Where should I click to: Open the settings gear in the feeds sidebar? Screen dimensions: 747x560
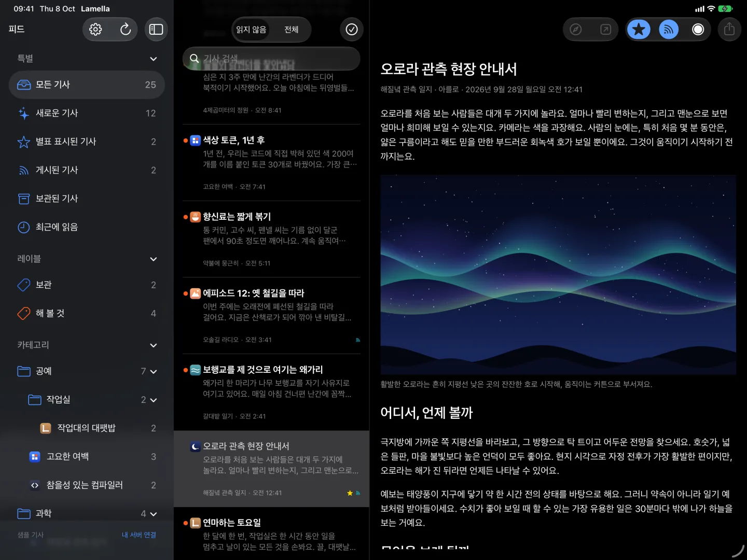pos(95,30)
